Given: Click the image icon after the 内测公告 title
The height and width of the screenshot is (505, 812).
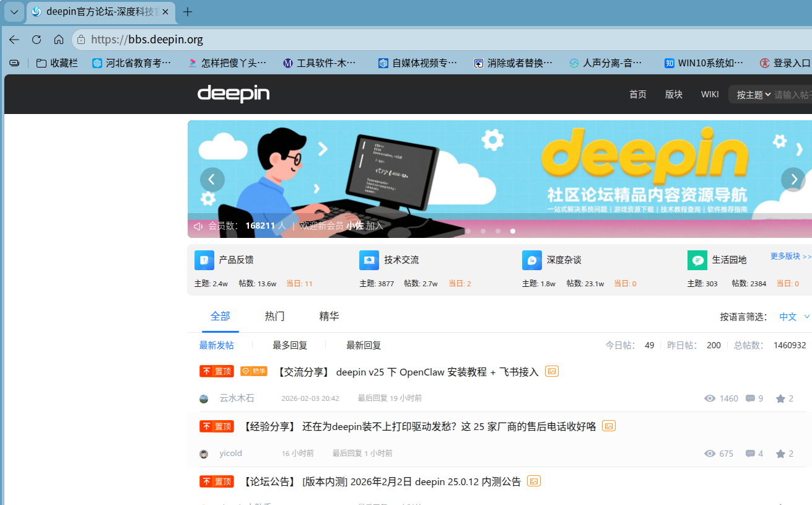Looking at the screenshot, I should click(x=534, y=481).
